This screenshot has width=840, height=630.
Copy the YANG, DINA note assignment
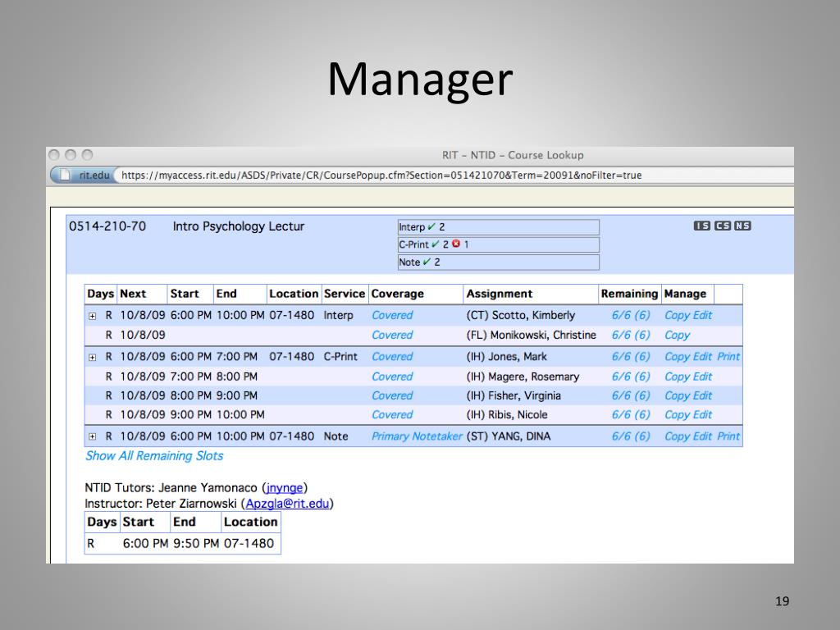(x=677, y=436)
